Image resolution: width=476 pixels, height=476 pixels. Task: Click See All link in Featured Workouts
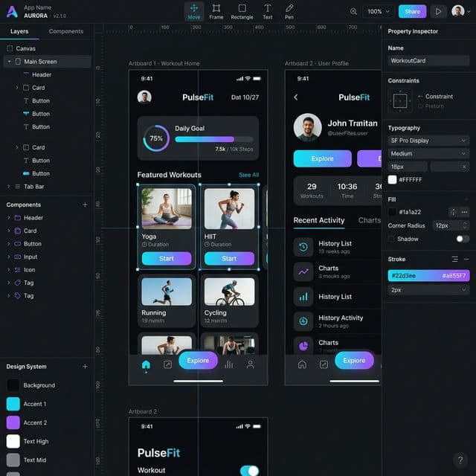point(248,175)
